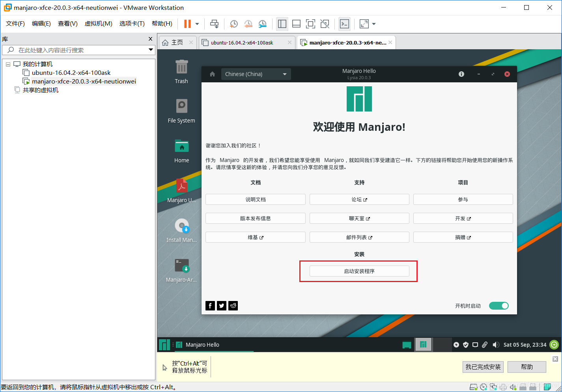Select ubuntu-16.04.2-x64-100ask in the library tree
This screenshot has height=392, width=562.
71,72
